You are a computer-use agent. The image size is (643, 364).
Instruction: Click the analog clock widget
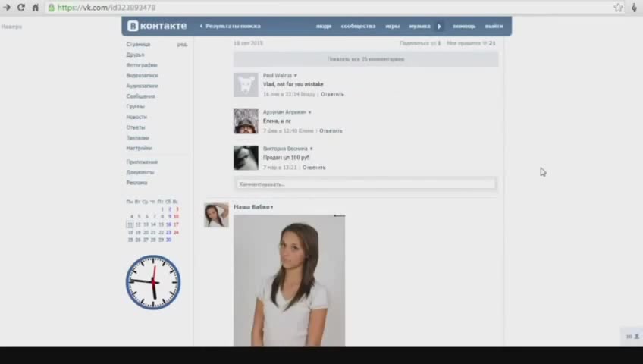[153, 282]
